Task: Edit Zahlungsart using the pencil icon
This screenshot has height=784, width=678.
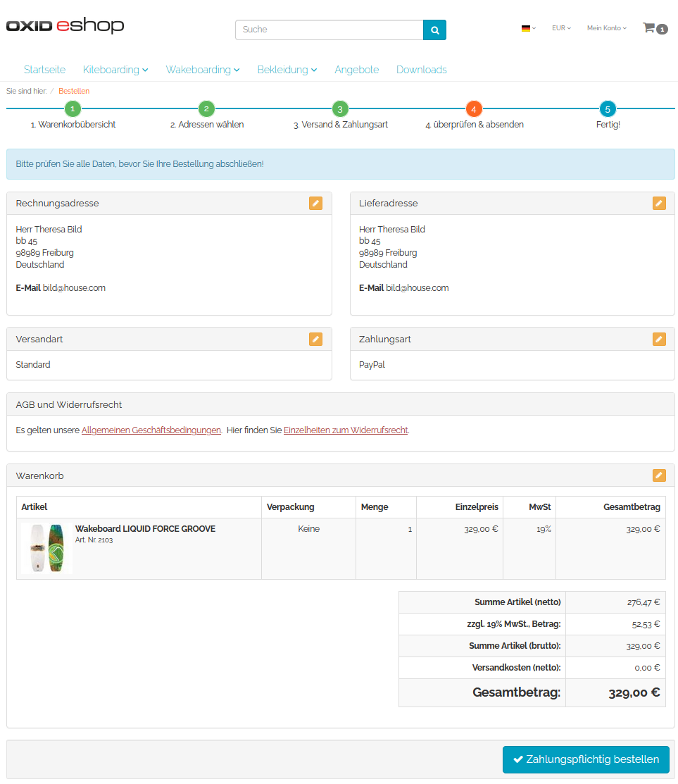Action: tap(659, 340)
